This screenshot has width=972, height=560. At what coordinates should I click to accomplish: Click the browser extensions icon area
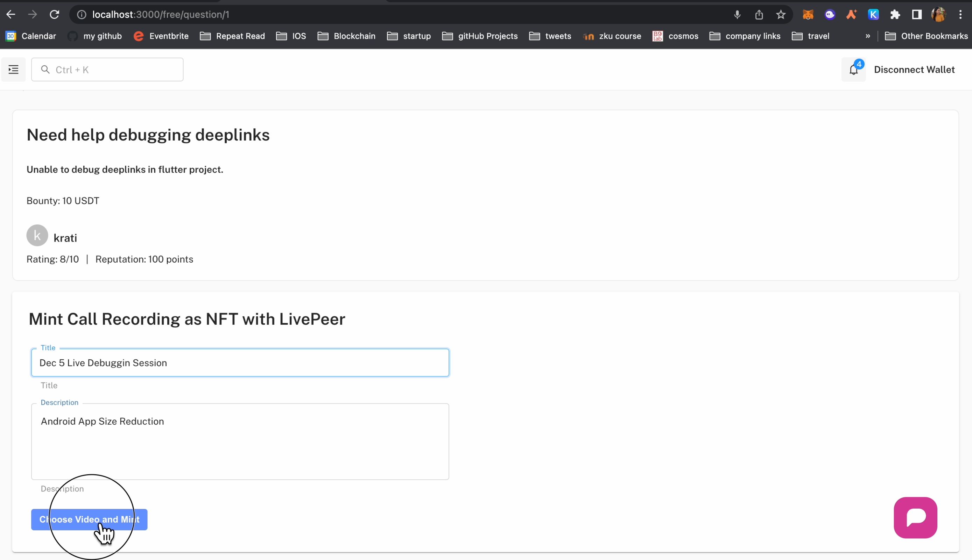pyautogui.click(x=896, y=15)
